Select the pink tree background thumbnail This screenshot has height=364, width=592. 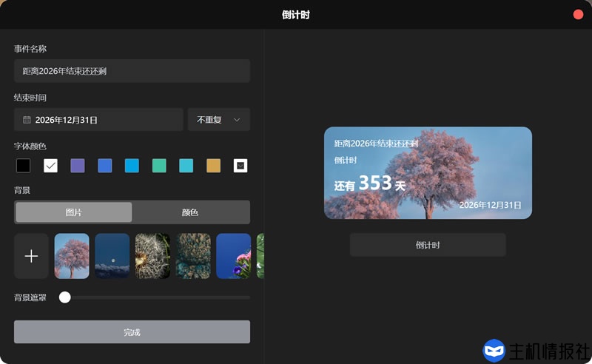click(x=72, y=256)
